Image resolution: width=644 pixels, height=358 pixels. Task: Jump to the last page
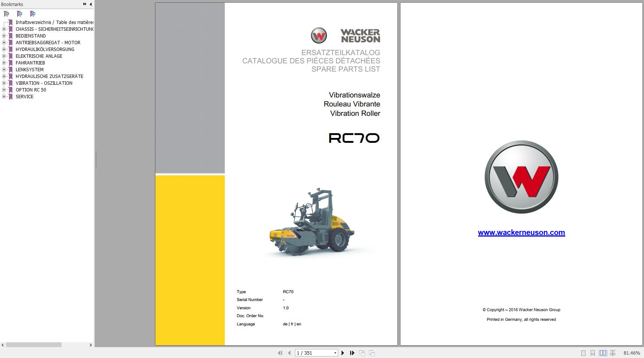[x=352, y=353]
